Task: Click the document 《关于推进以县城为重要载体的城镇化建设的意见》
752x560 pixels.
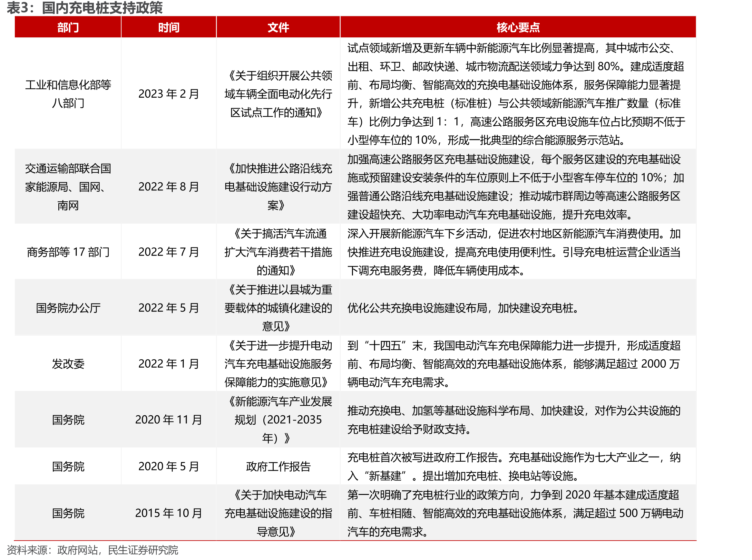Action: coord(278,308)
